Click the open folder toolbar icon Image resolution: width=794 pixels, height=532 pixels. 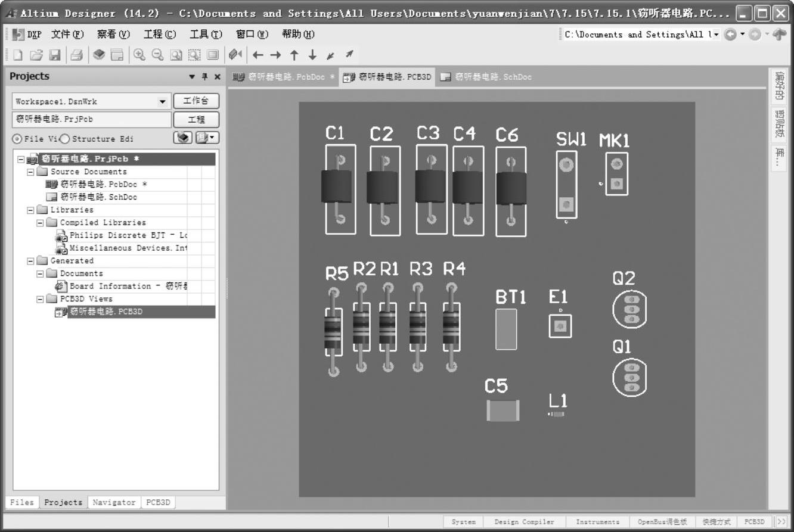coord(36,55)
